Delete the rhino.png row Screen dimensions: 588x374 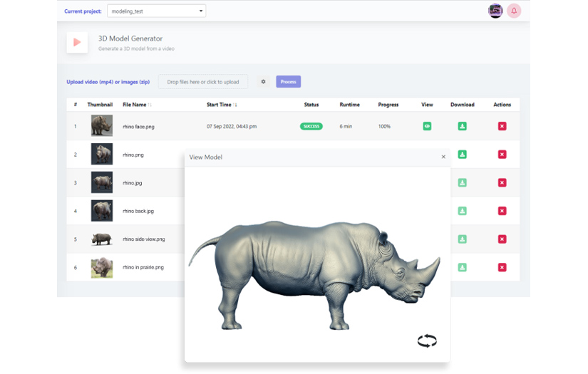pos(502,155)
